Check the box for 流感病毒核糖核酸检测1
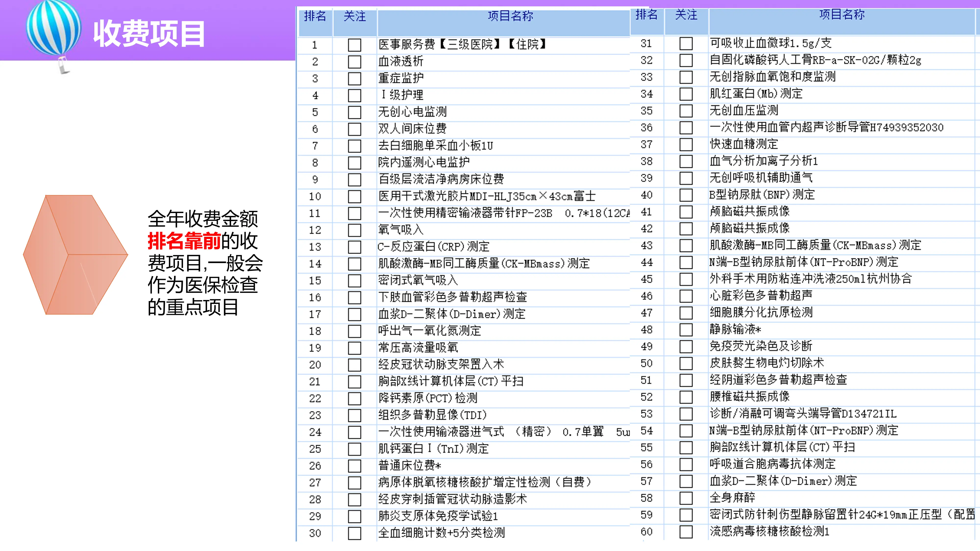The image size is (980, 551). tap(686, 532)
